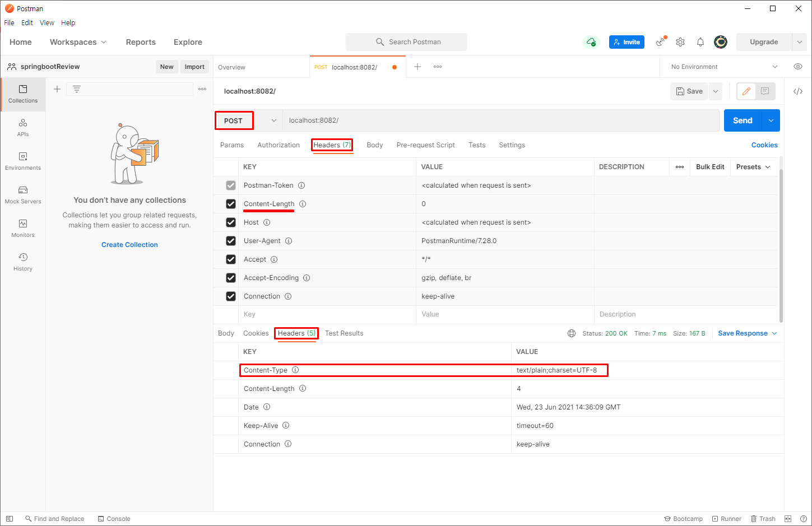Open the POST method dropdown
This screenshot has height=526, width=812.
click(x=249, y=120)
